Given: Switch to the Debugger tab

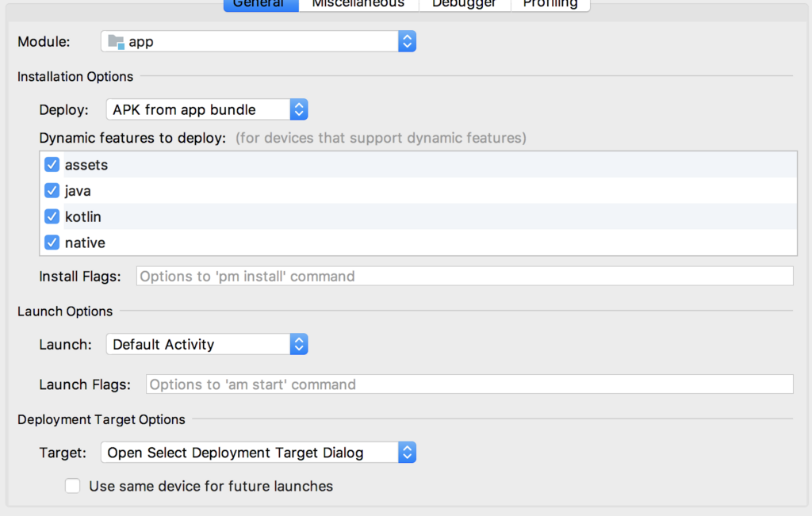Looking at the screenshot, I should 465,3.
